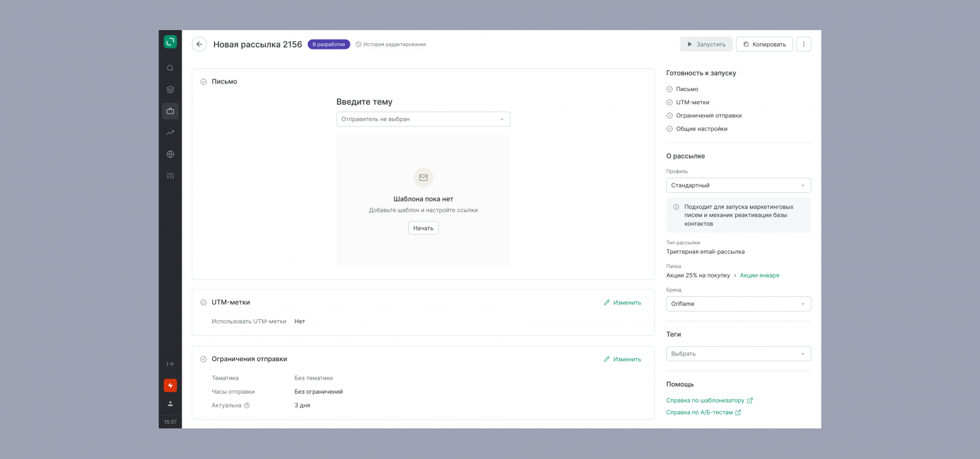Open the three-dot more options menu
The image size is (980, 459).
(803, 44)
